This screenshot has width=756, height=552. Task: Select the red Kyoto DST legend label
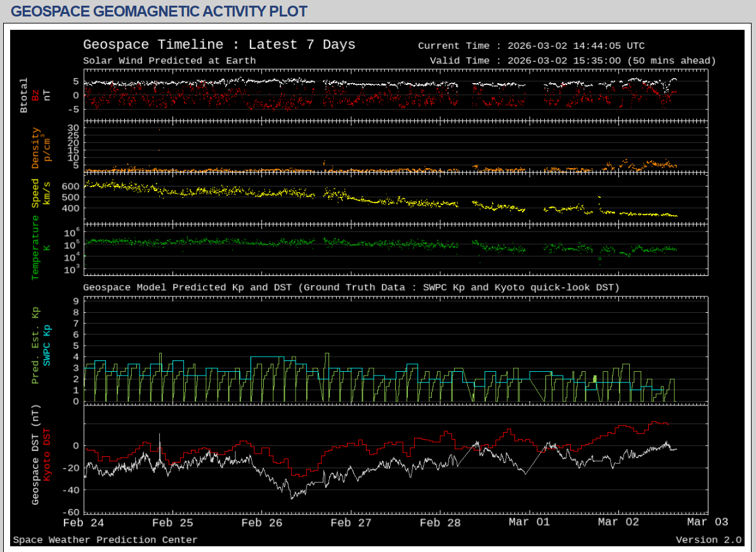click(46, 454)
